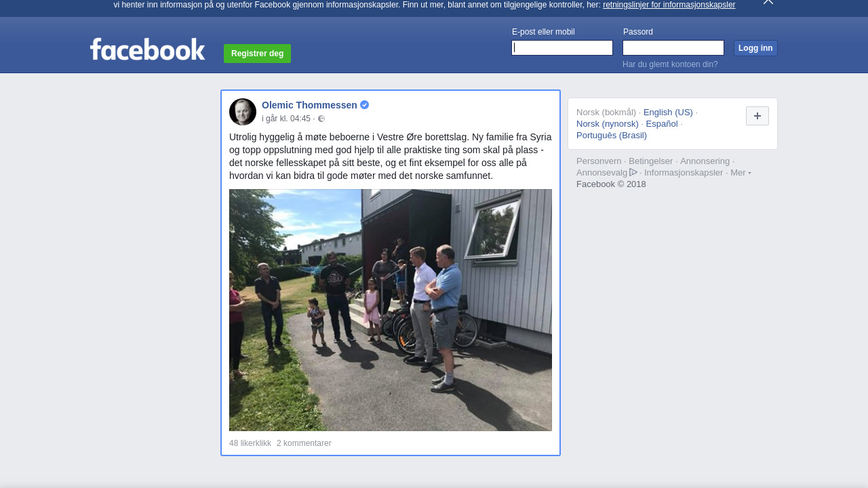This screenshot has width=868, height=488.
Task: Click the Annonsevalg ad choices icon
Action: pos(633,172)
